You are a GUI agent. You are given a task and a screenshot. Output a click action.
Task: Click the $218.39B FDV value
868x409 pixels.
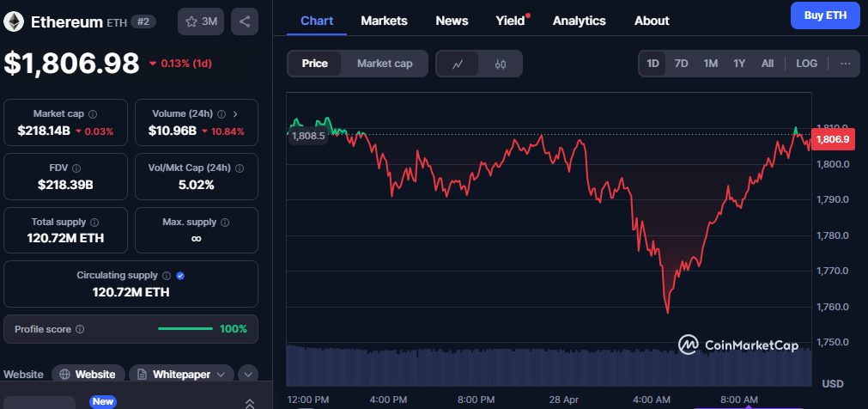pyautogui.click(x=65, y=185)
